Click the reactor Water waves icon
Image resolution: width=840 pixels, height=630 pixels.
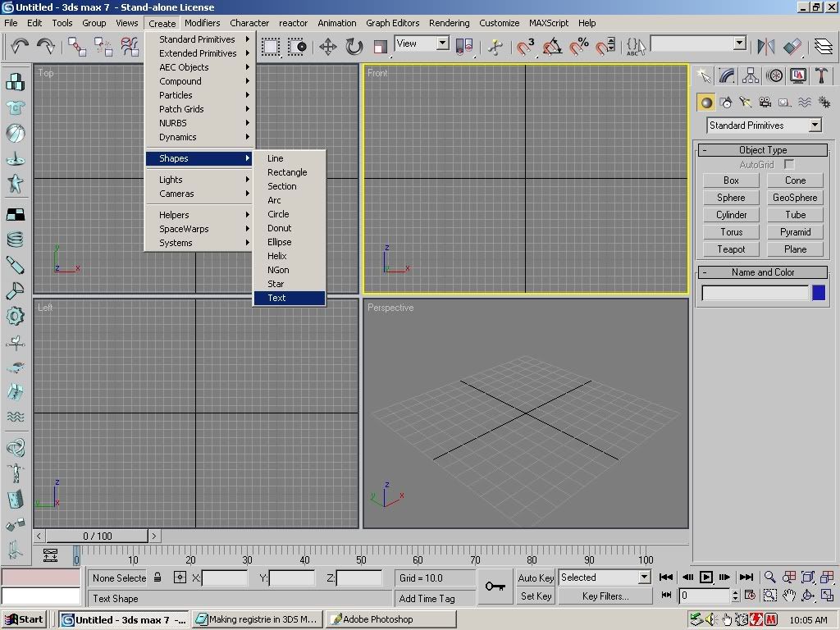(x=15, y=416)
